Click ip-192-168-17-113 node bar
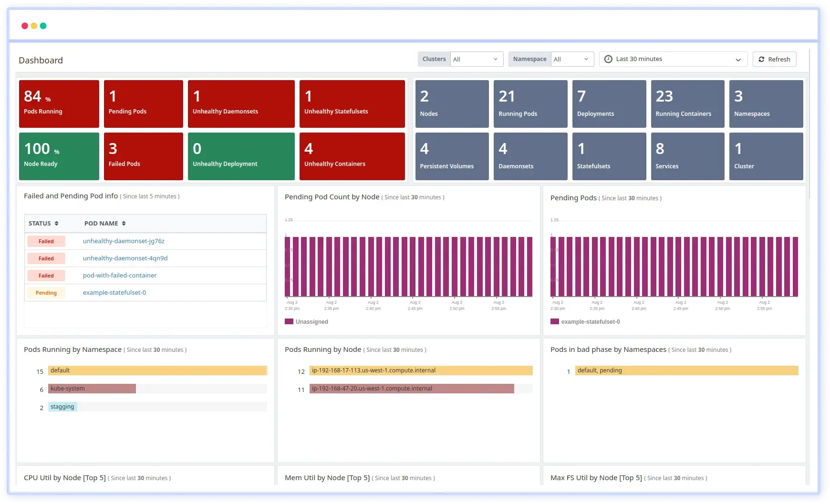The width and height of the screenshot is (830, 504). point(421,370)
